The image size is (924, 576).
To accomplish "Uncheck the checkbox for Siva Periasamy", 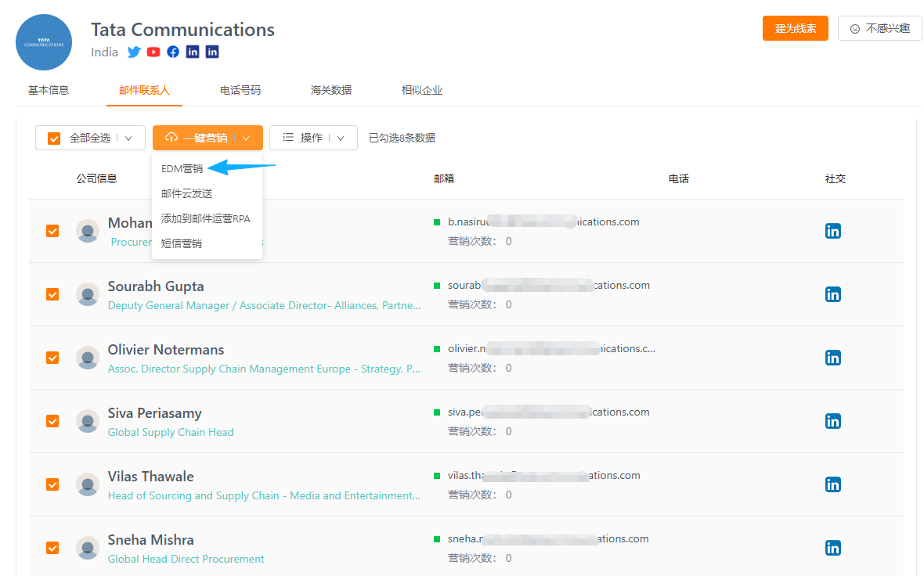I will [x=52, y=421].
